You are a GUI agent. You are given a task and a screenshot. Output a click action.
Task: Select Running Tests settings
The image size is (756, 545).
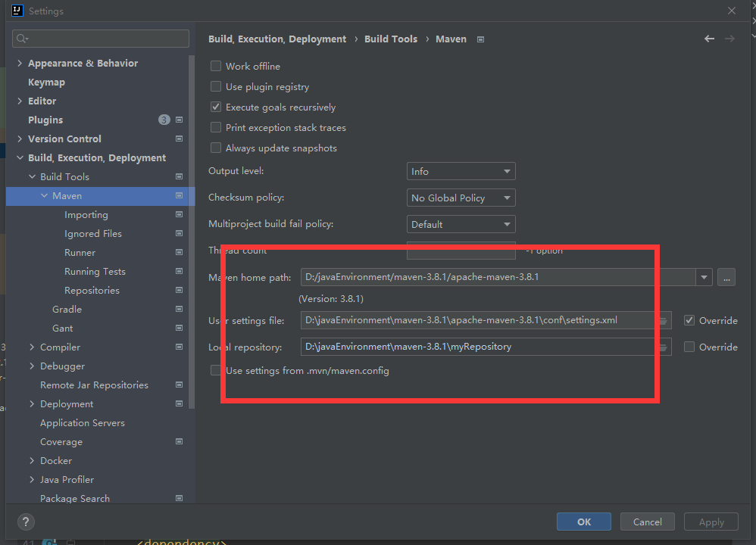pos(95,272)
